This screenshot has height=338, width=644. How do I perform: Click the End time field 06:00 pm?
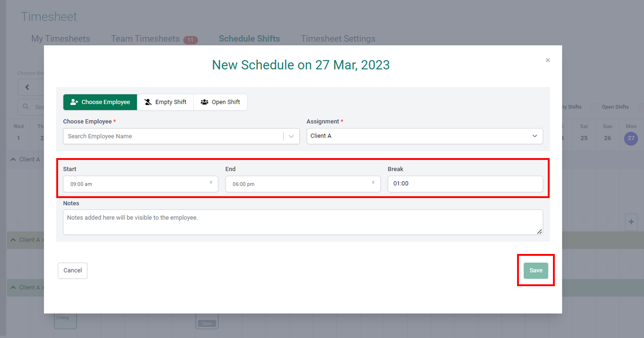click(303, 184)
